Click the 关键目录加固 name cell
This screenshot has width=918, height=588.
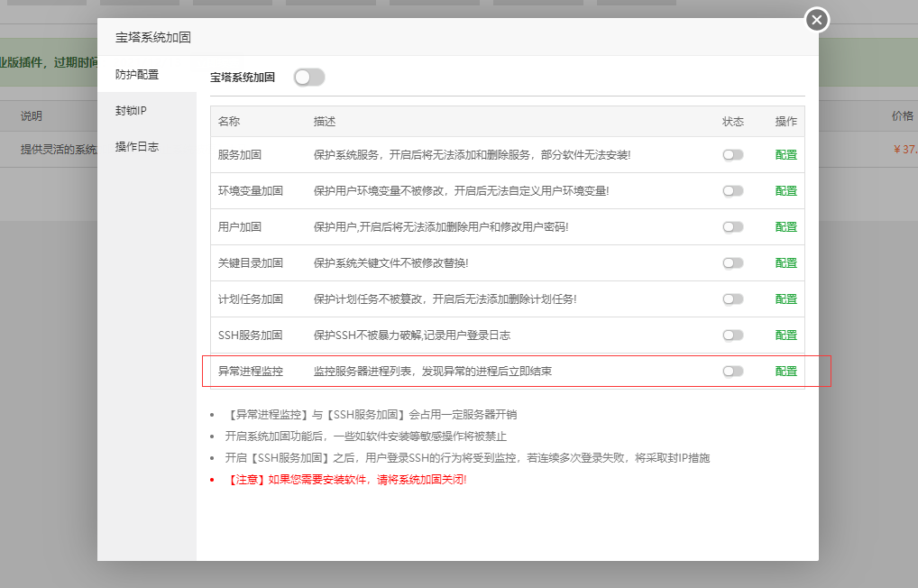pos(251,263)
